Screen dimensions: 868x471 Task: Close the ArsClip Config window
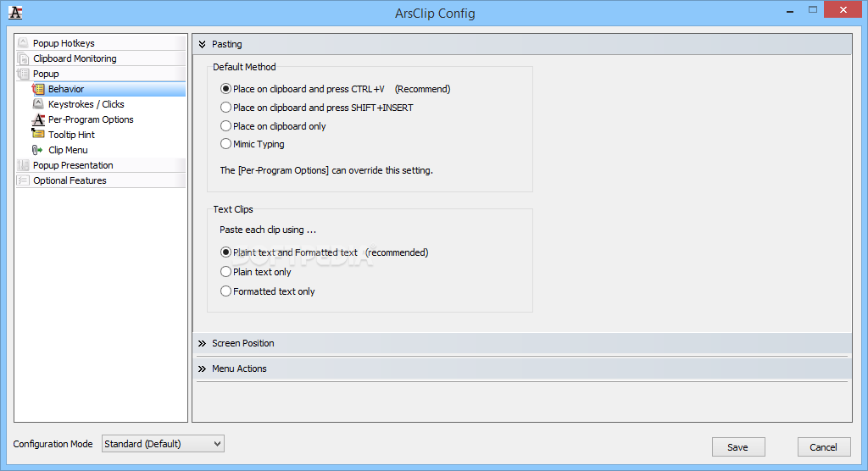(843, 10)
